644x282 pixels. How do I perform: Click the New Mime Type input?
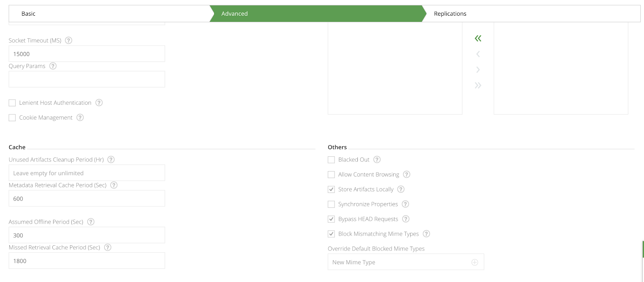coord(406,262)
